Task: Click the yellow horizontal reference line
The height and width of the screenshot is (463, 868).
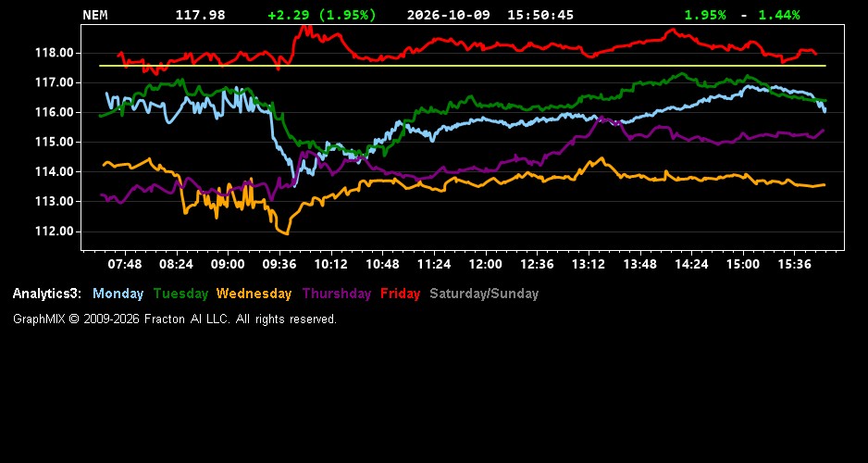Action: [463, 66]
